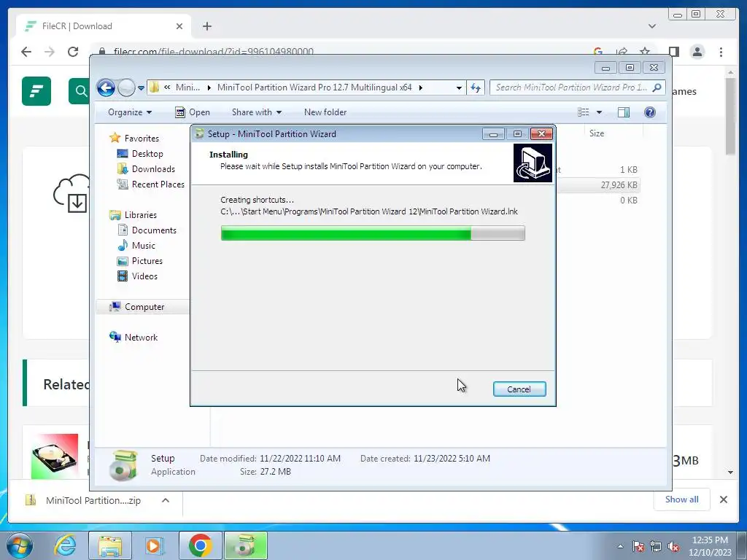Open the view options dropdown arrow

[600, 112]
